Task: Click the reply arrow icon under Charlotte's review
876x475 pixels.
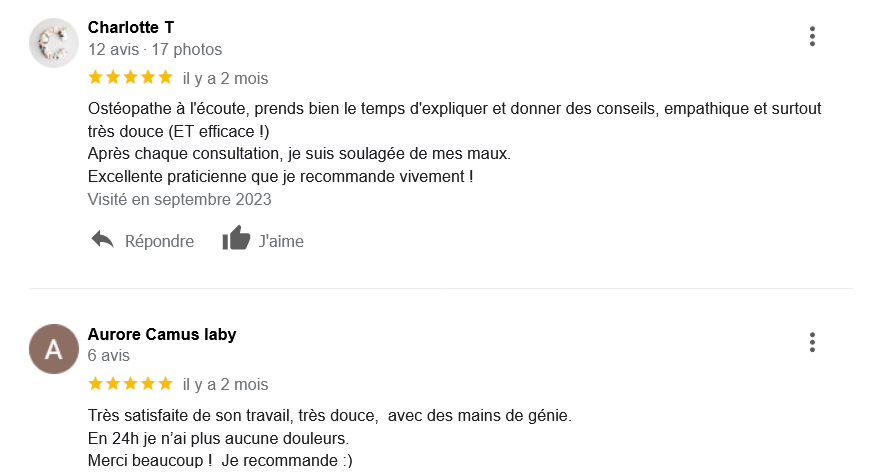Action: 102,240
